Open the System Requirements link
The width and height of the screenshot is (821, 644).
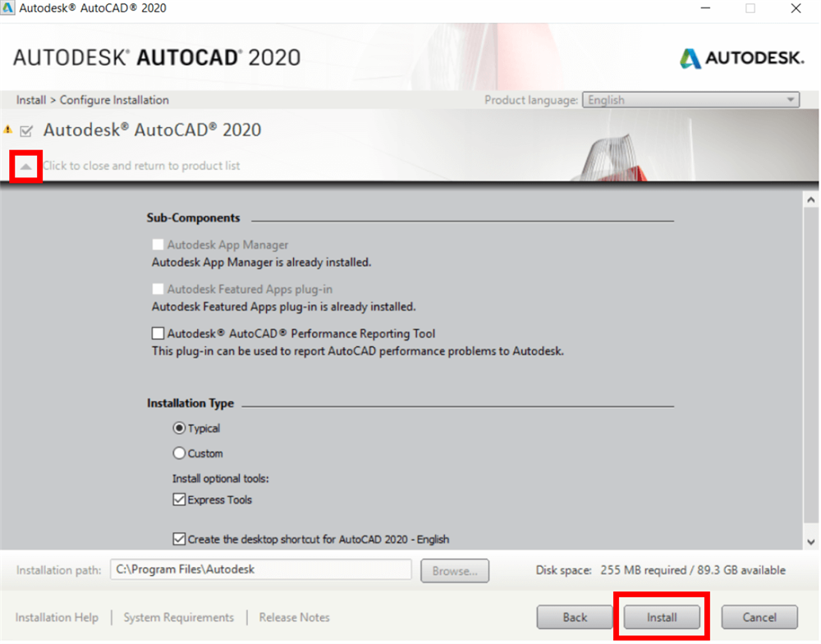178,618
